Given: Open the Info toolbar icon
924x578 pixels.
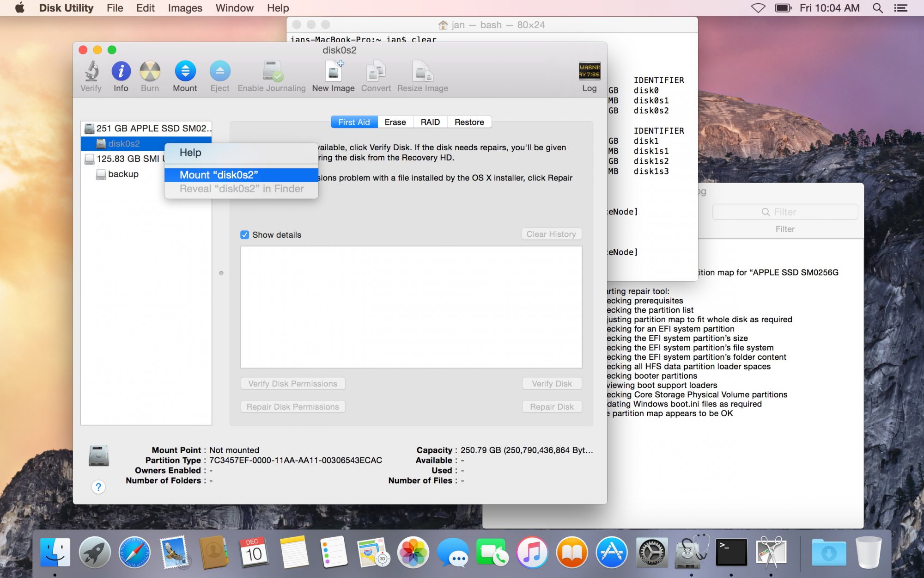Looking at the screenshot, I should 121,76.
